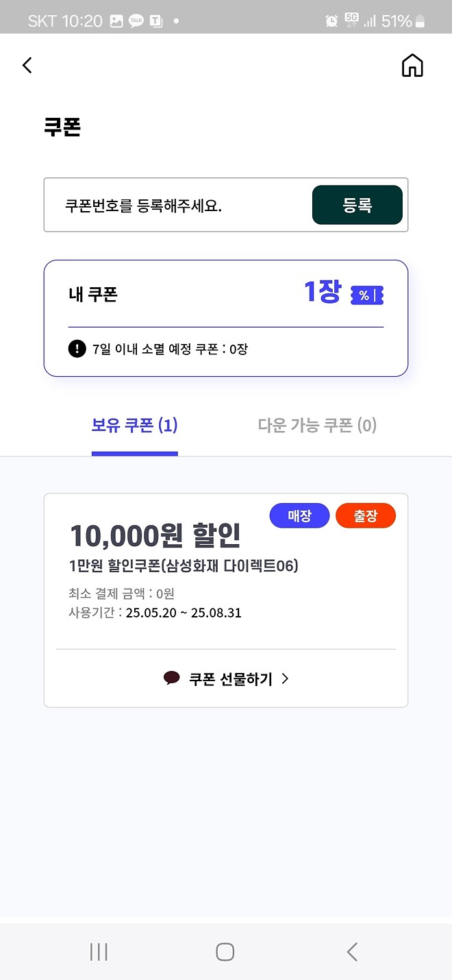The image size is (452, 980).
Task: Select the 매장 coupon type badge
Action: point(299,515)
